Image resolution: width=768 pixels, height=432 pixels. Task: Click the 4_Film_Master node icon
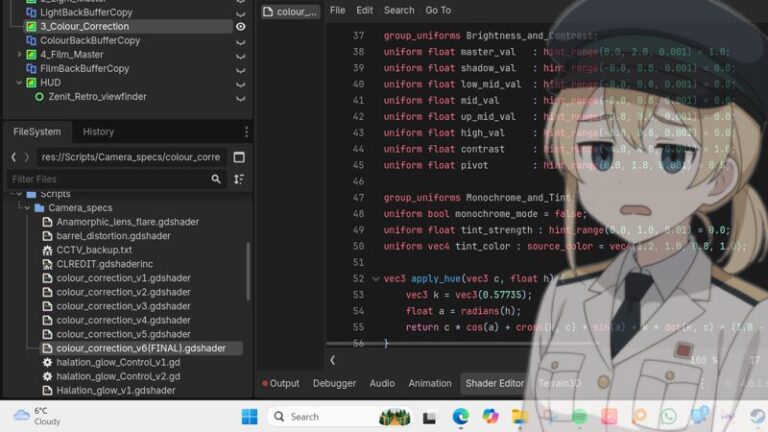(x=31, y=54)
